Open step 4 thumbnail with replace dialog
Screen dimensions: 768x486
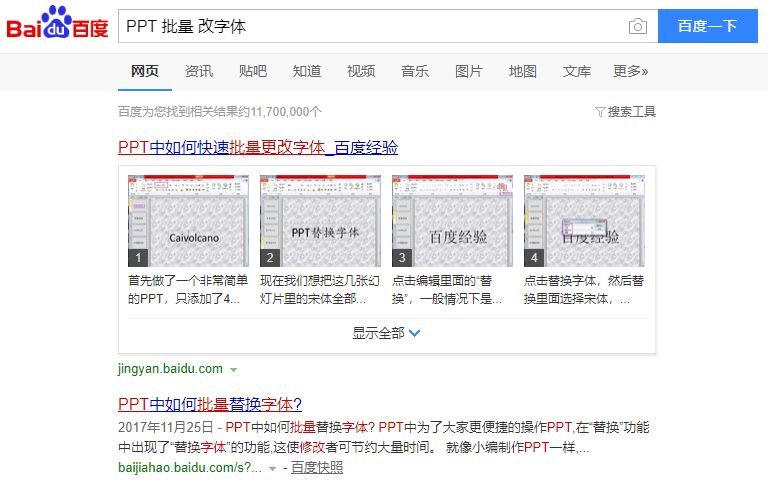(x=584, y=220)
